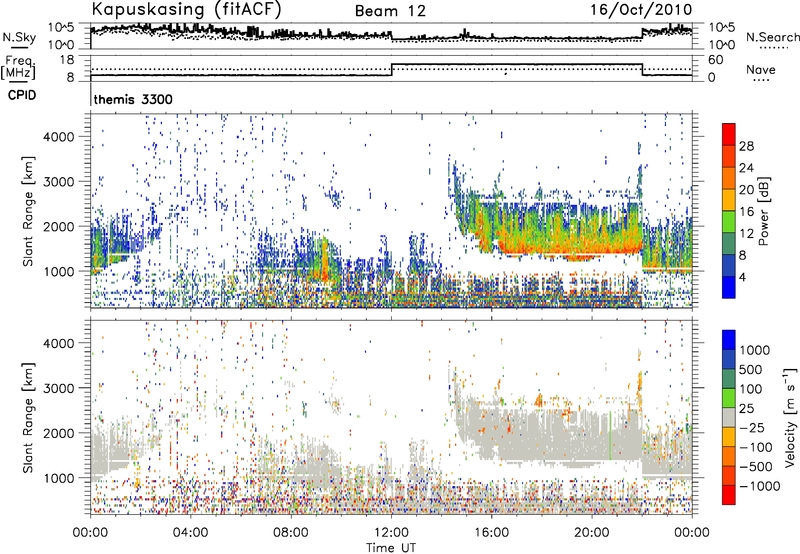Click the '04:00' time axis tick label
The image size is (800, 554).
click(190, 533)
